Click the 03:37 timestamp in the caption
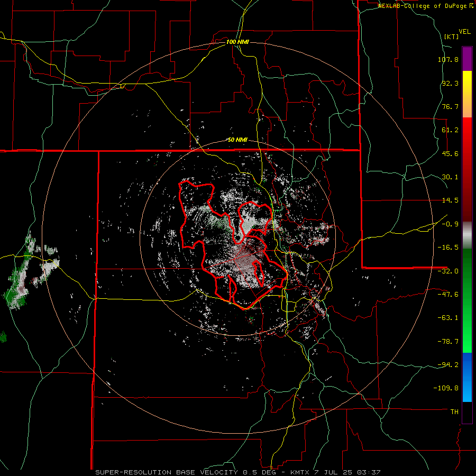 (x=369, y=472)
